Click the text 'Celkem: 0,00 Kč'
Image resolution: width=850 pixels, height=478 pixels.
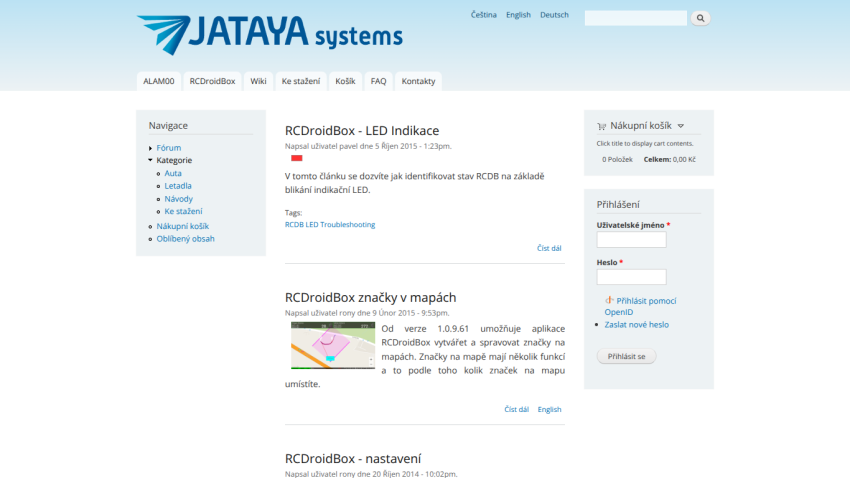669,159
